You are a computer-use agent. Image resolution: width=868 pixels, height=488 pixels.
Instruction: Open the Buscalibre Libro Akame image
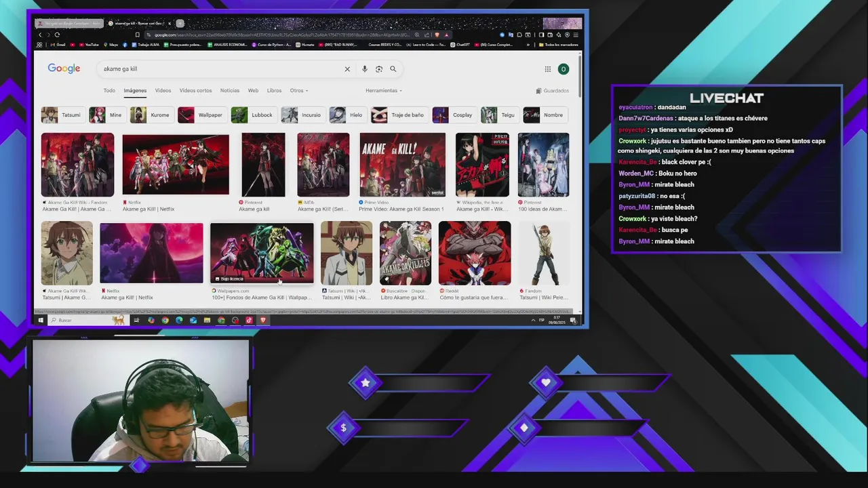point(405,253)
